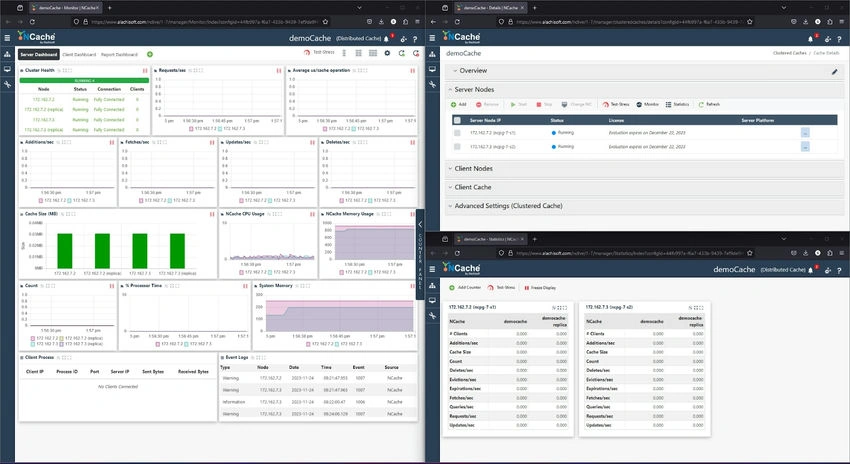Click cluster sidebar icon in Statistics window
The image size is (850, 464).
[x=432, y=285]
